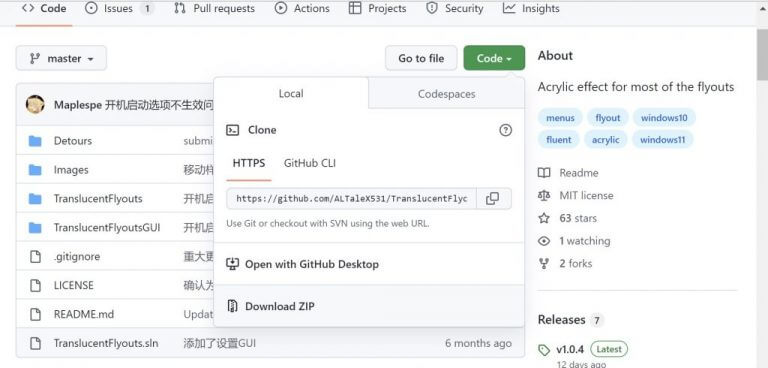The height and width of the screenshot is (368, 768).
Task: Click the Maplespe author avatar
Action: point(35,104)
